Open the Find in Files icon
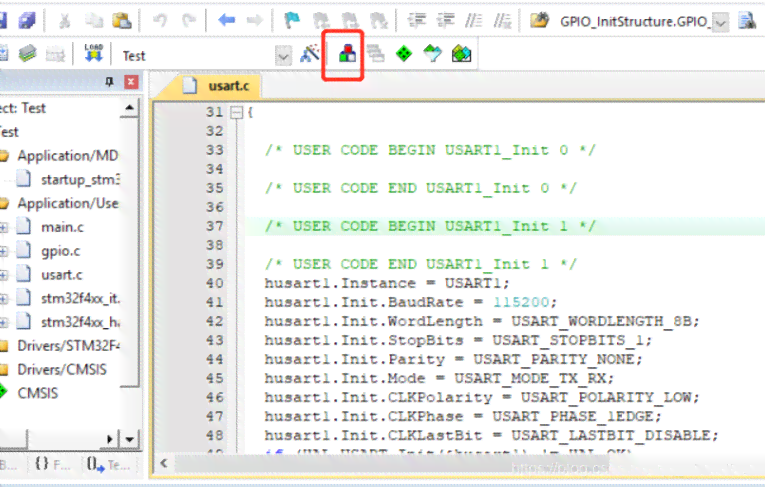This screenshot has height=487, width=765. click(x=540, y=20)
